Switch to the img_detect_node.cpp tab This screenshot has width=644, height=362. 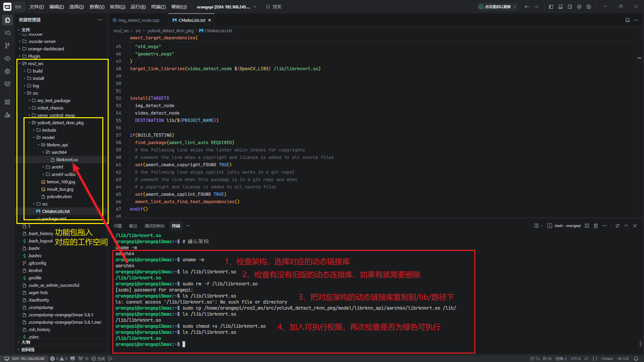[139, 20]
